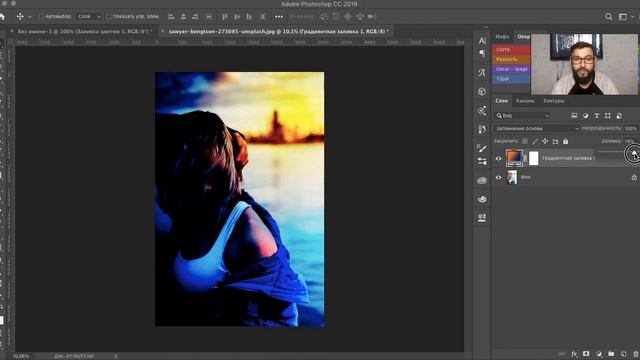Open the Инфо panel tab
The height and width of the screenshot is (360, 640).
click(502, 37)
